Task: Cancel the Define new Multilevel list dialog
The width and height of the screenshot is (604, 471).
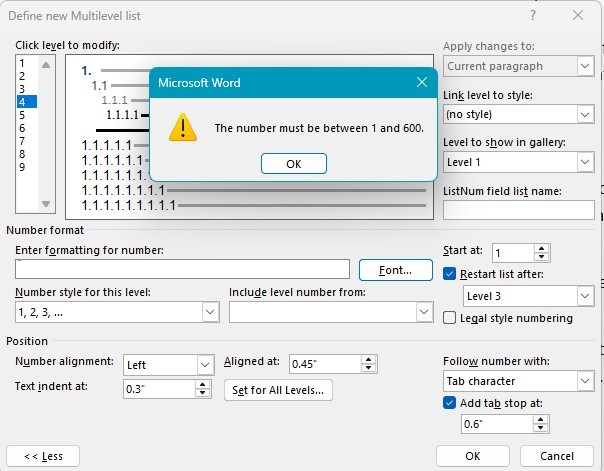Action: point(557,456)
